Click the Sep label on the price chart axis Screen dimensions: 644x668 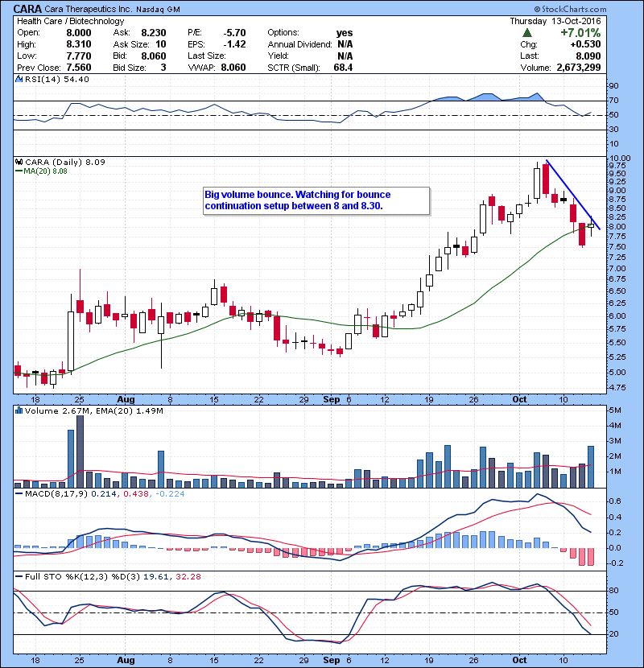(332, 399)
